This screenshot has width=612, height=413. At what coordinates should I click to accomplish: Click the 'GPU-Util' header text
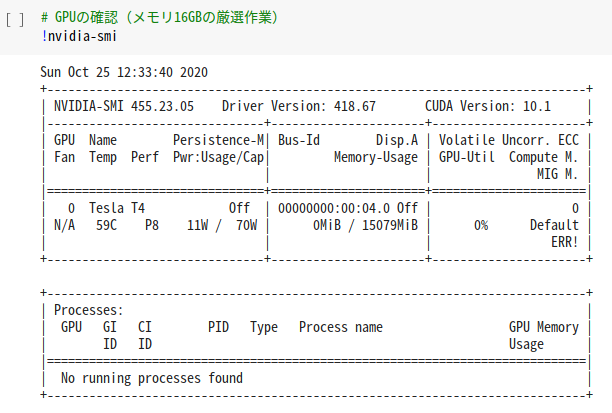(467, 157)
